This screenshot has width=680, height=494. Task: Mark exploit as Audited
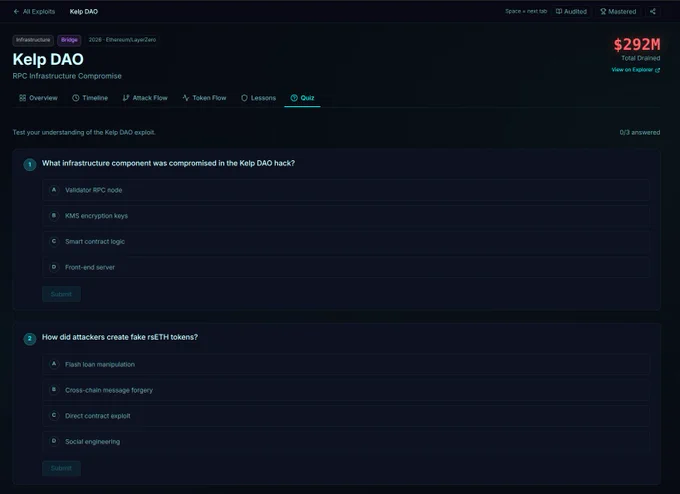(x=572, y=12)
